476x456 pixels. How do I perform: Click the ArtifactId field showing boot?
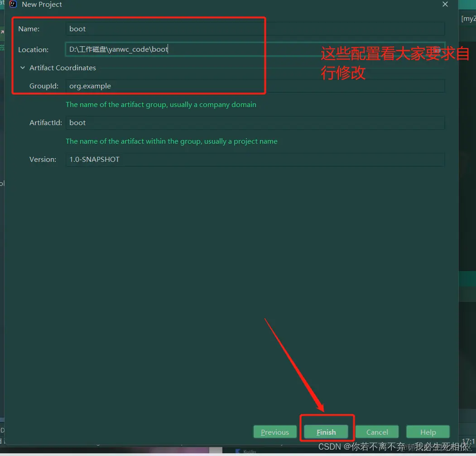255,122
